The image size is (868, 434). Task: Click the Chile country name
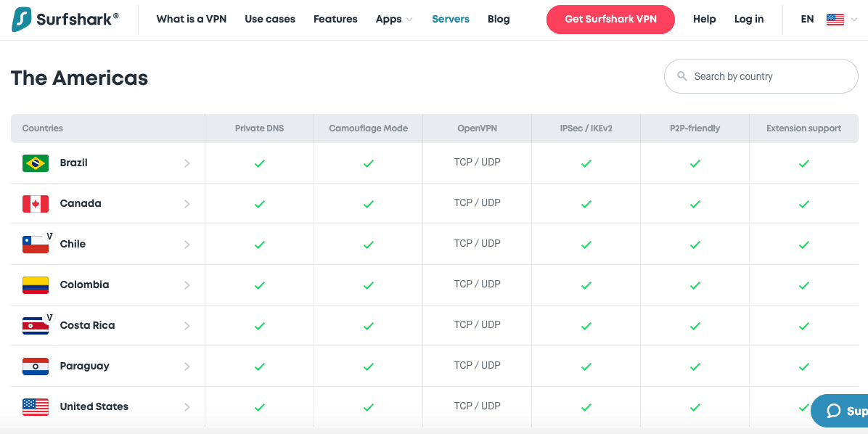(73, 244)
